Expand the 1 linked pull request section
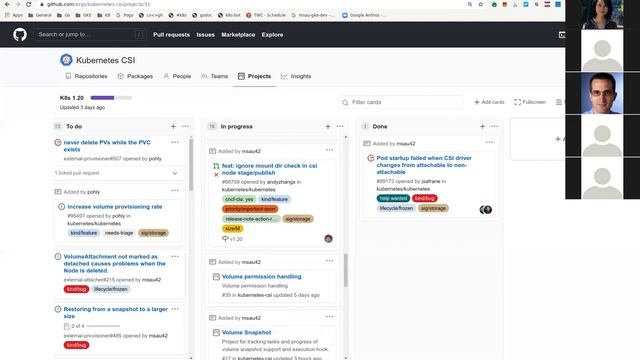This screenshot has width=640, height=360. pyautogui.click(x=175, y=173)
